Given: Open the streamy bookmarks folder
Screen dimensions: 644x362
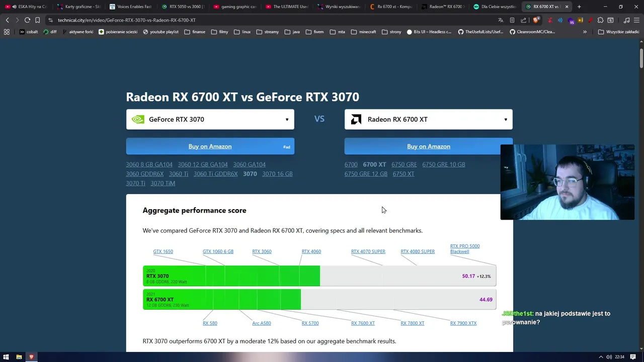Looking at the screenshot, I should [x=268, y=32].
